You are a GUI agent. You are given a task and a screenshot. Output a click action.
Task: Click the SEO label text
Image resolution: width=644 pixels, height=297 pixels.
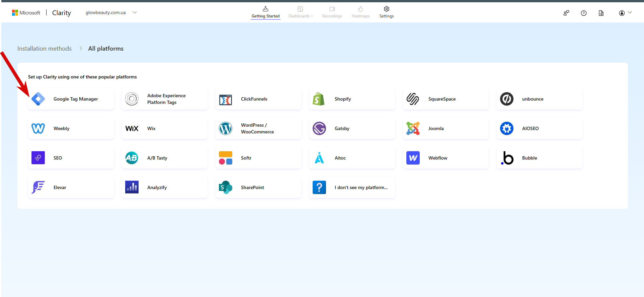pos(58,158)
